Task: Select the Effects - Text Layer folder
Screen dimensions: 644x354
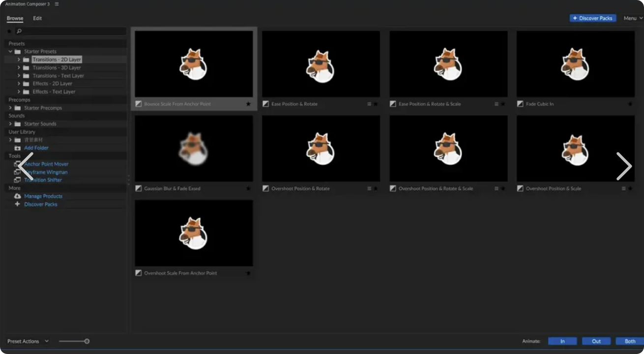Action: coord(54,92)
